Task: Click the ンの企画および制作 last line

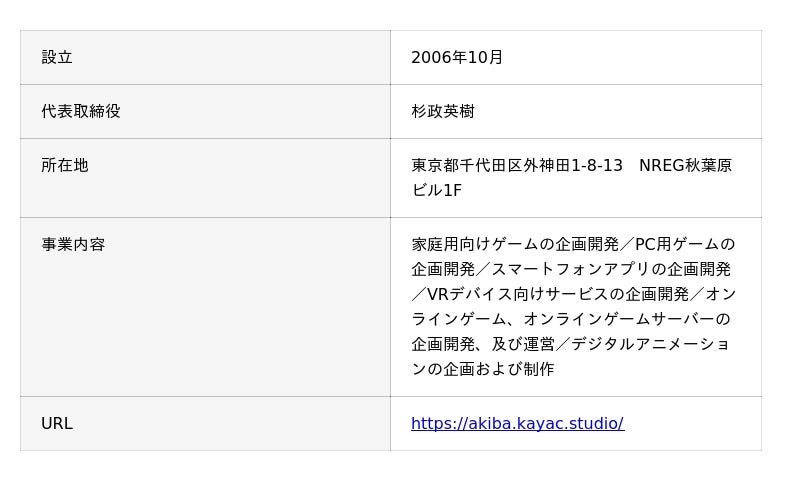Action: pos(482,369)
